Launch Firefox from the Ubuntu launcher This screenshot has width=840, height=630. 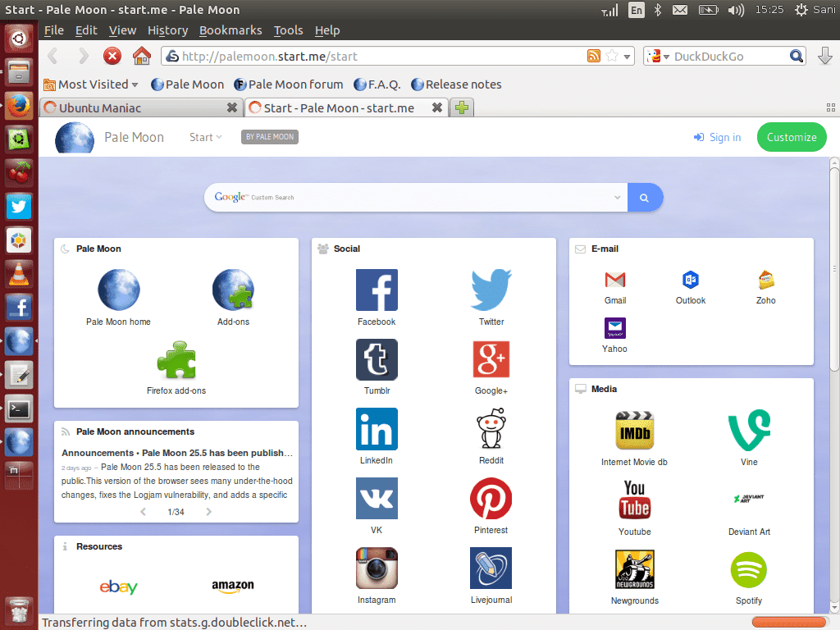19,106
